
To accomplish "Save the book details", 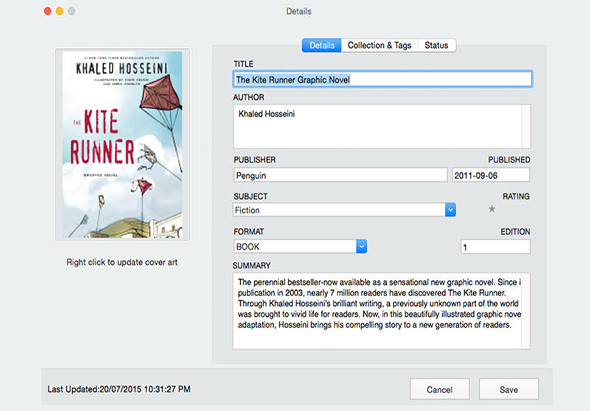I will [509, 389].
